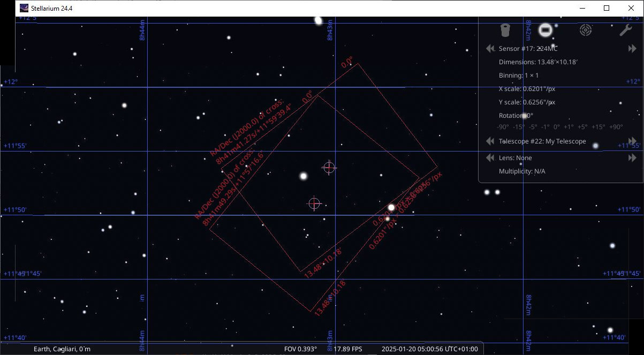Screen dimensions: 644x355
Task: Click the Telescope #22: My Telescope label
Action: (542, 141)
